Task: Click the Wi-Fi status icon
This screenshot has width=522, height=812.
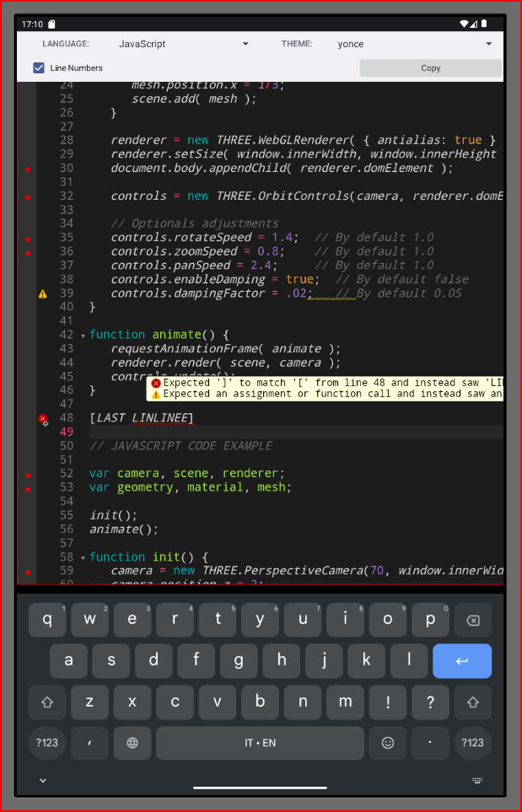Action: (x=464, y=24)
